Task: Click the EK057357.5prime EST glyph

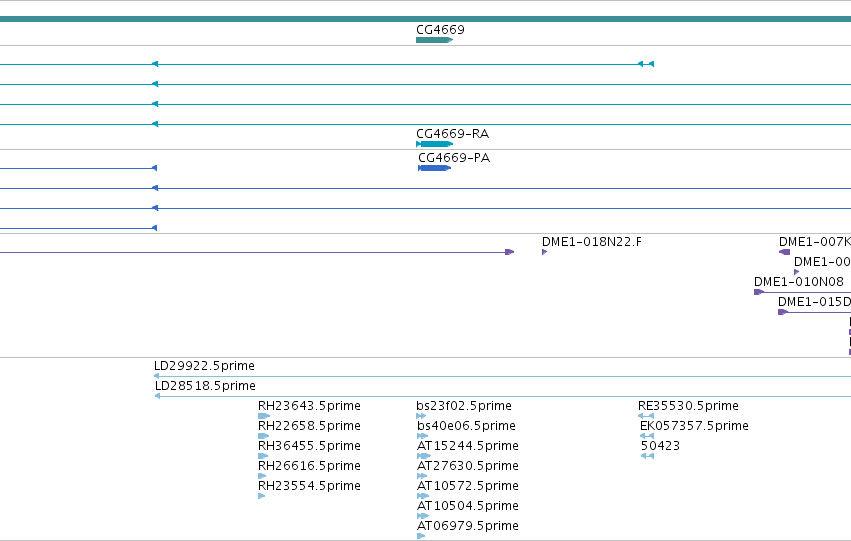Action: (647, 436)
